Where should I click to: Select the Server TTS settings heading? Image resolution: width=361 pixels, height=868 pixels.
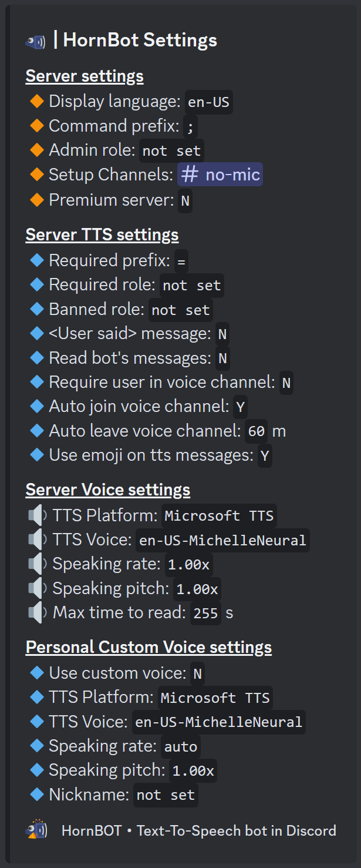point(102,234)
